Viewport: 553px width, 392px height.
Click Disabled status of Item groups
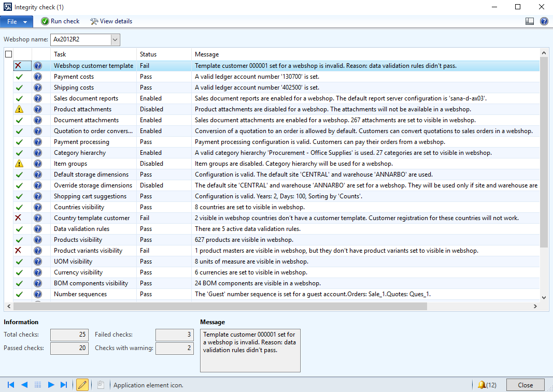151,164
